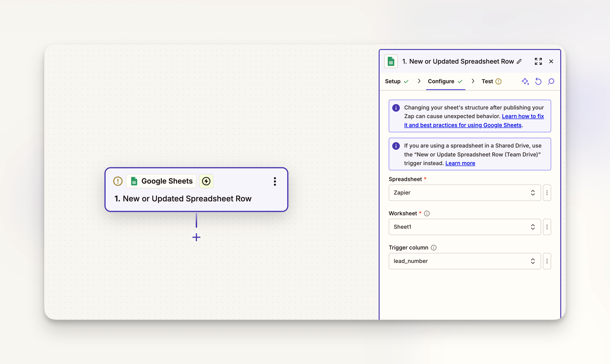Open options menu next to Spreadsheet field
Screen dimensions: 610x364
547,193
